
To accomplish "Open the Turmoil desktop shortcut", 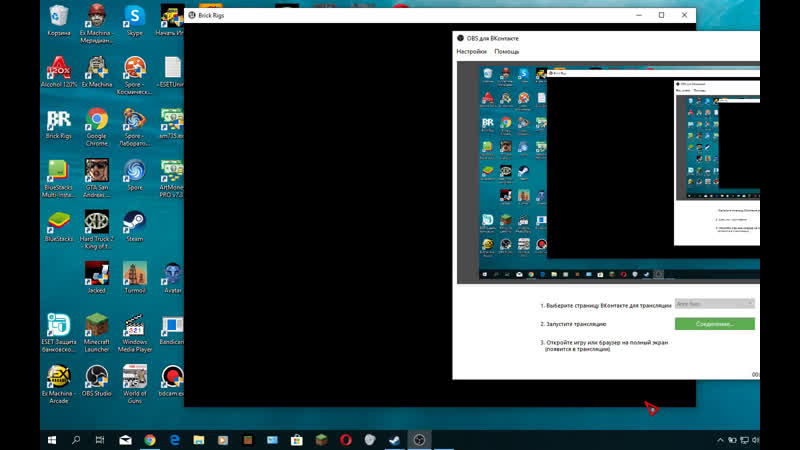I will tap(135, 278).
